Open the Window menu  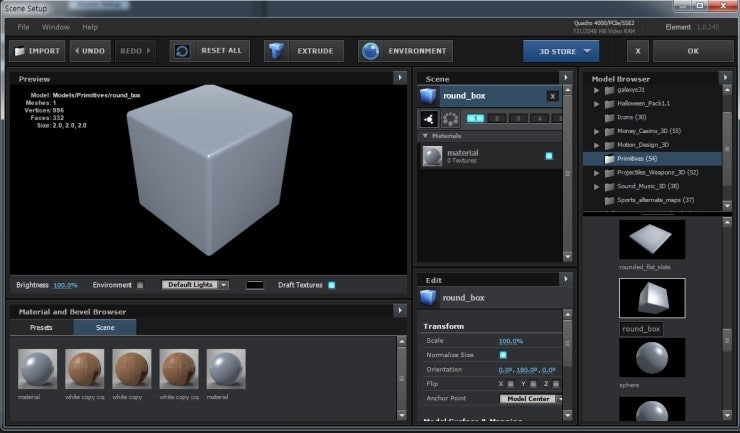pyautogui.click(x=56, y=27)
